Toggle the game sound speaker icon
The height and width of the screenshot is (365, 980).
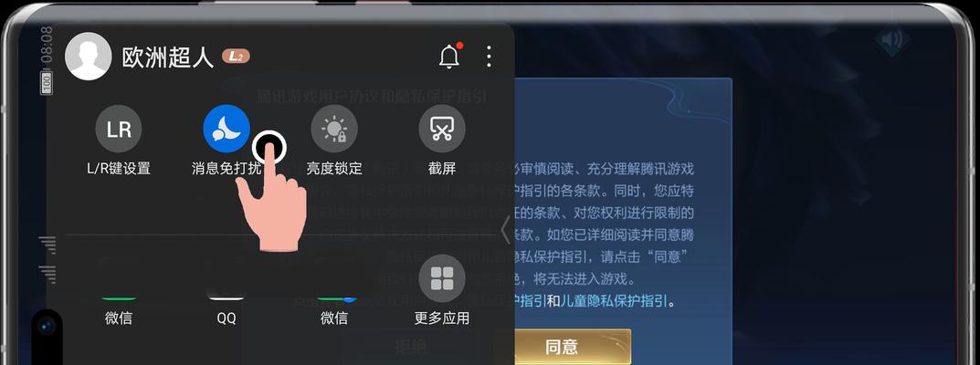pos(892,40)
